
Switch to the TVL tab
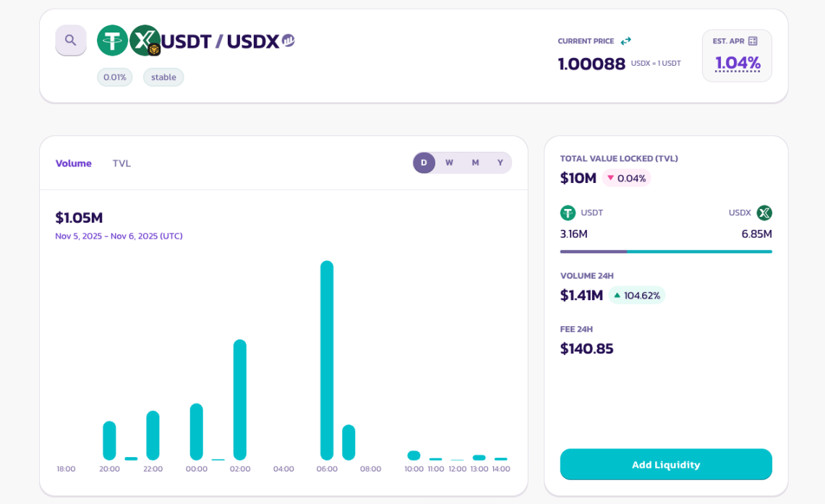pos(121,163)
